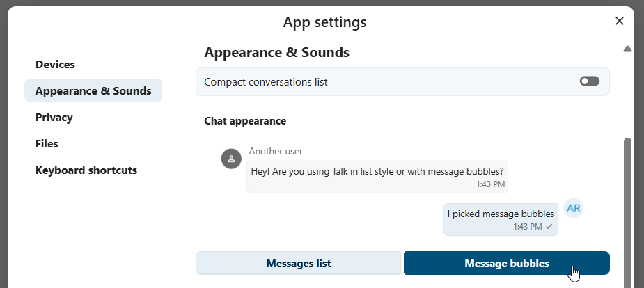Click the "Another user" name label
The image size is (644, 288).
(276, 151)
